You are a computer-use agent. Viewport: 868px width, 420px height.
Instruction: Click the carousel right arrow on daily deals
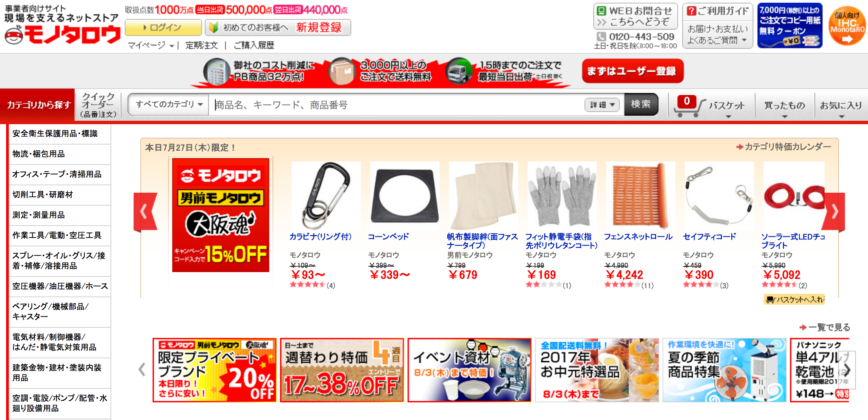[x=833, y=212]
